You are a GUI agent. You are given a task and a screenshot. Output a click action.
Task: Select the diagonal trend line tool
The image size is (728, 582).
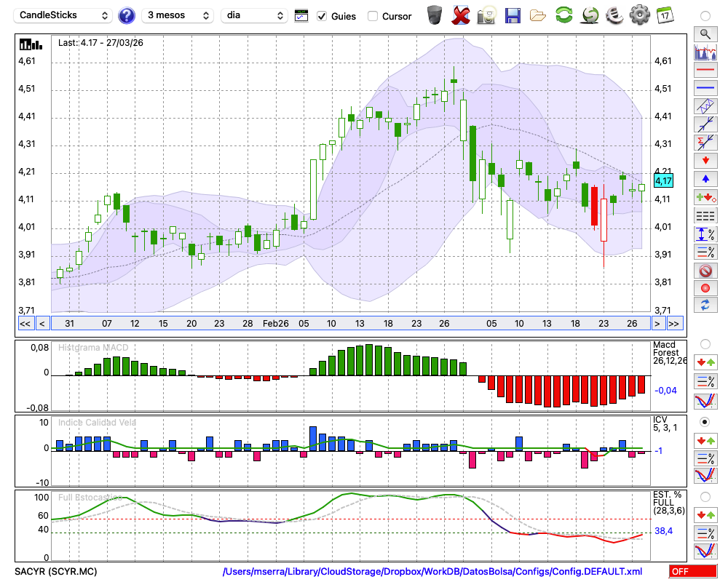click(705, 124)
